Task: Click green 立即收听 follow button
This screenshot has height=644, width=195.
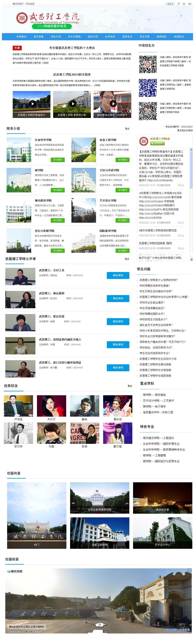Action: pyautogui.click(x=157, y=143)
